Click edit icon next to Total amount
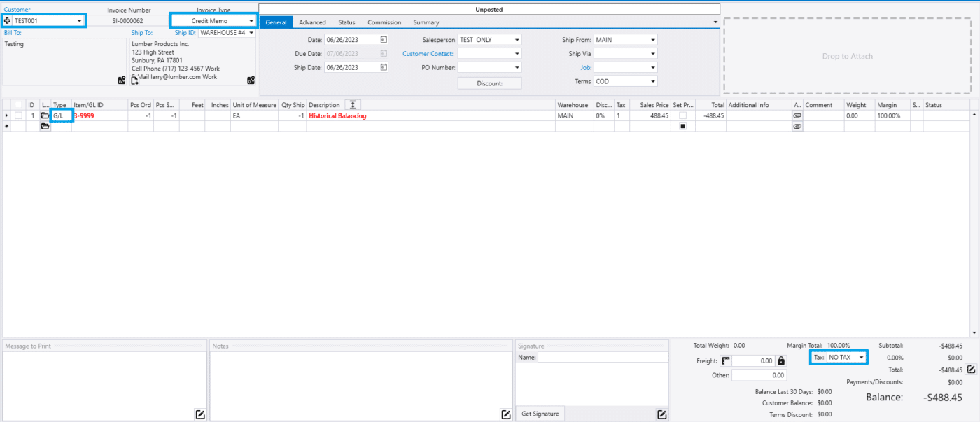The width and height of the screenshot is (980, 422). tap(971, 370)
